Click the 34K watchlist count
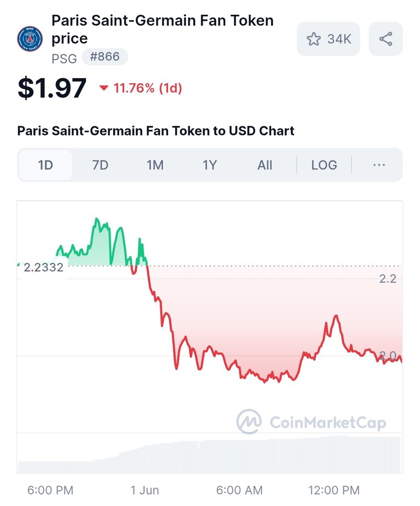Screen dimensions: 420x506 pyautogui.click(x=339, y=39)
